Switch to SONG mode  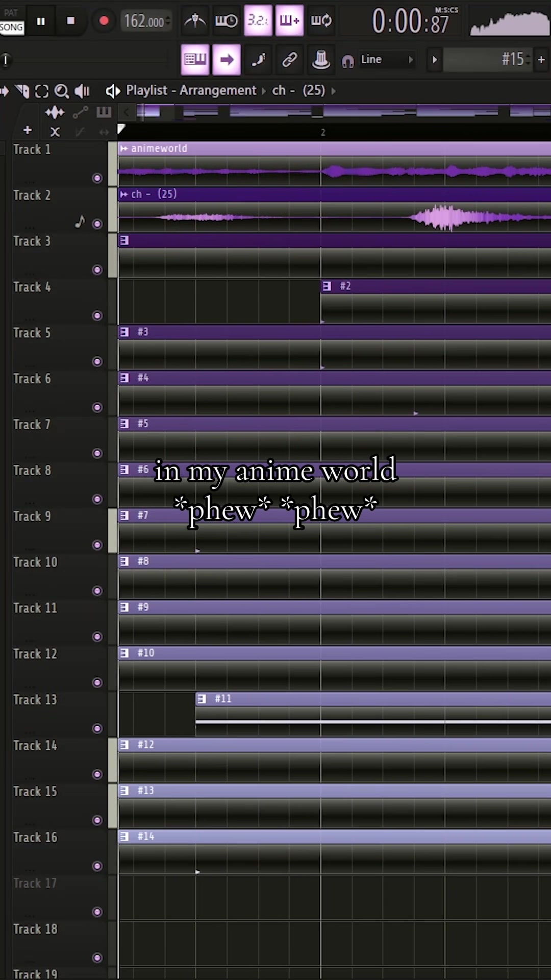[12, 28]
